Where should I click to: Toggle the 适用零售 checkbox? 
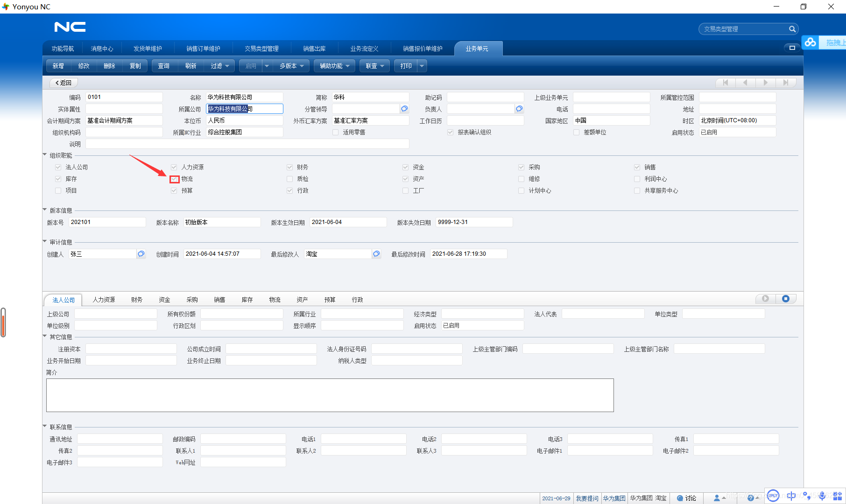[x=336, y=132]
